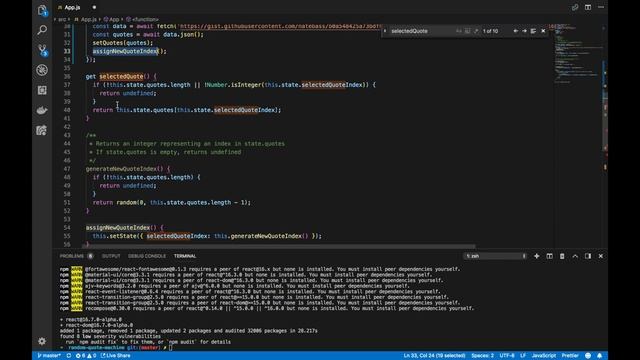Click the App class breadcrumb

[111, 19]
